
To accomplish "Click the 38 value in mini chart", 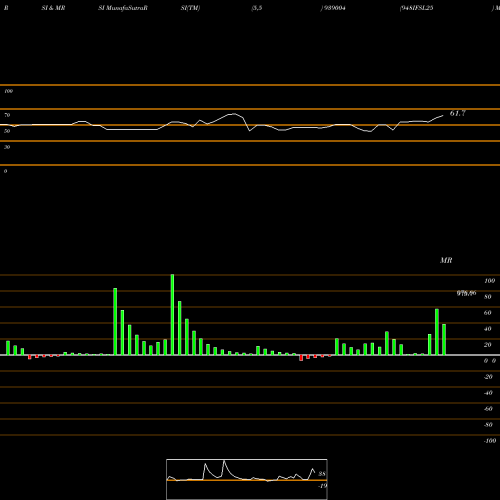I will 322,474.
